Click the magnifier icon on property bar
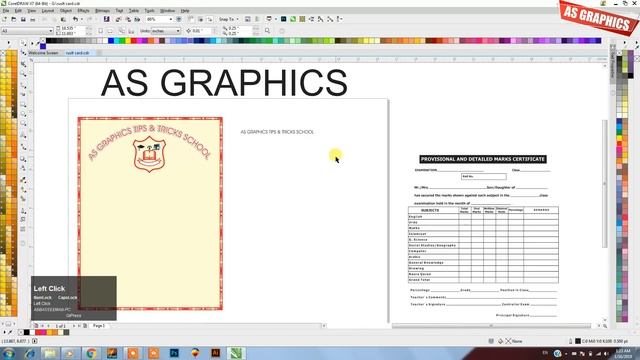Screen dimensions: 640x360 [x=267, y=31]
